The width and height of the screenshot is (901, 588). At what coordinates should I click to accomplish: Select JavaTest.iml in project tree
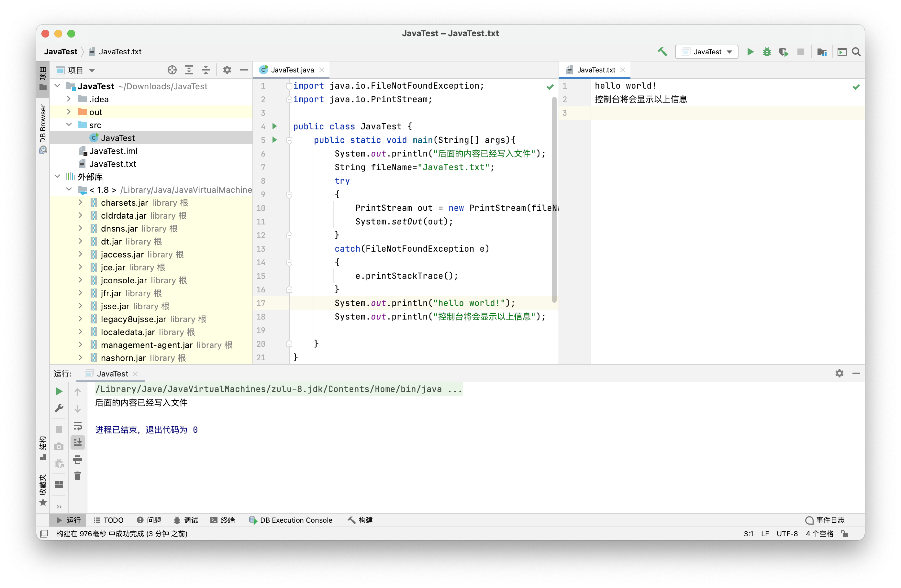tap(113, 151)
